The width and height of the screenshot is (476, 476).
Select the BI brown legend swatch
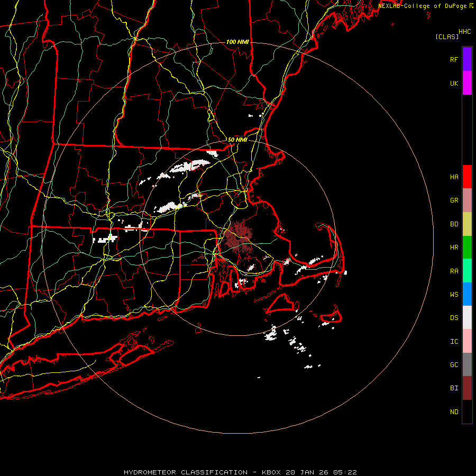click(467, 388)
